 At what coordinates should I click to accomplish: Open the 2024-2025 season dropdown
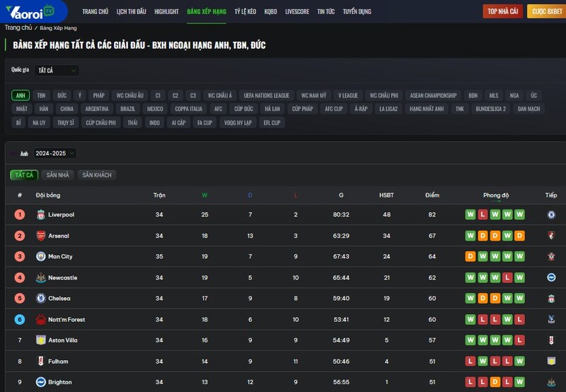click(55, 154)
